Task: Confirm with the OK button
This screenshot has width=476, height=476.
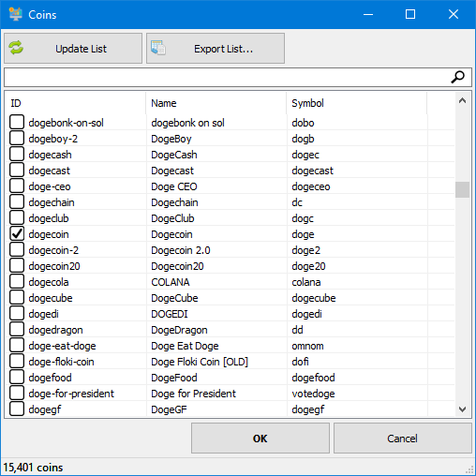Action: point(260,439)
